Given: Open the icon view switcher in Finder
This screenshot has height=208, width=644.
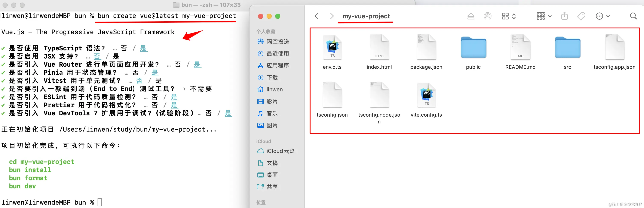Looking at the screenshot, I should pyautogui.click(x=509, y=16).
